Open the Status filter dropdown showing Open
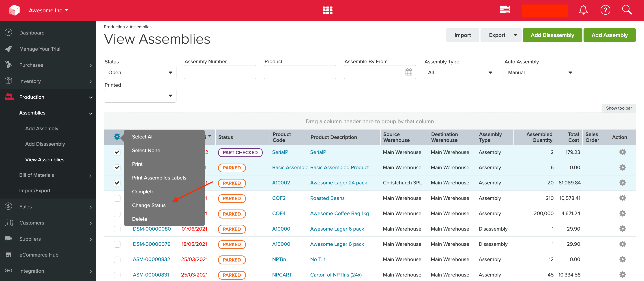 tap(140, 72)
